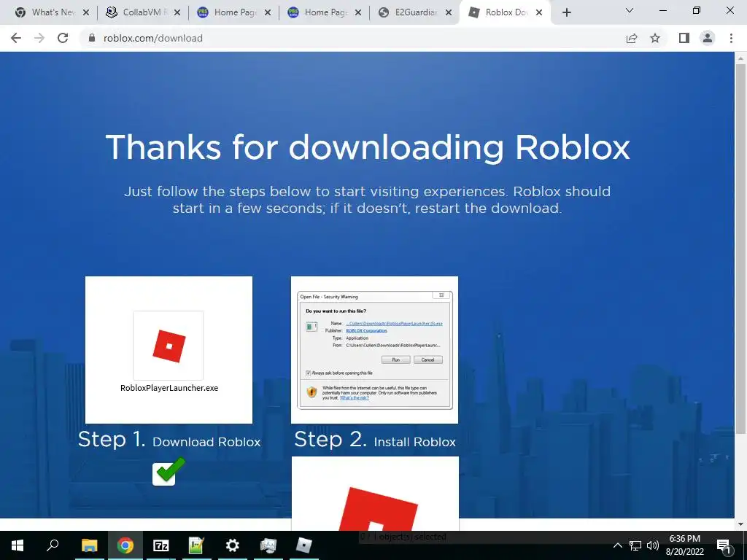The height and width of the screenshot is (560, 747).
Task: Minimize the Chrome window
Action: click(x=663, y=10)
